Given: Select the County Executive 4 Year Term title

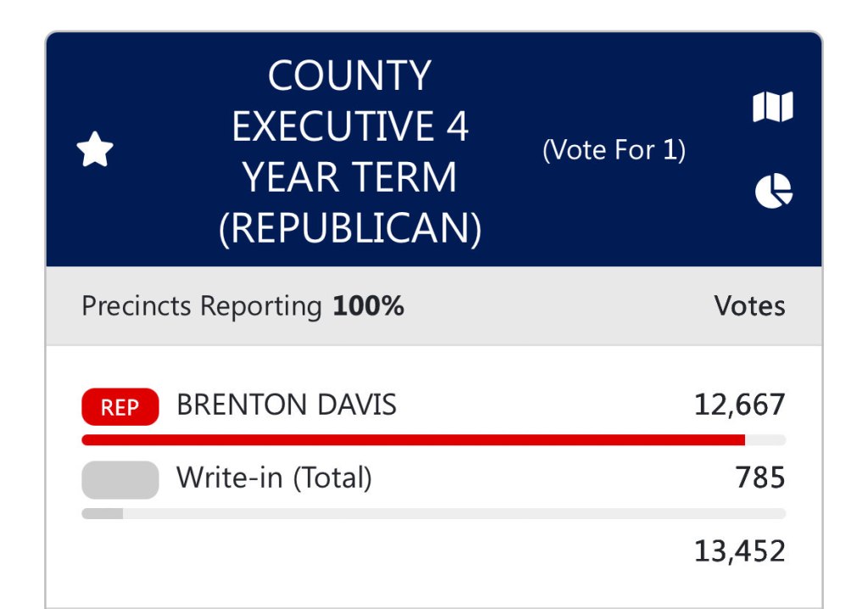Looking at the screenshot, I should 349,127.
